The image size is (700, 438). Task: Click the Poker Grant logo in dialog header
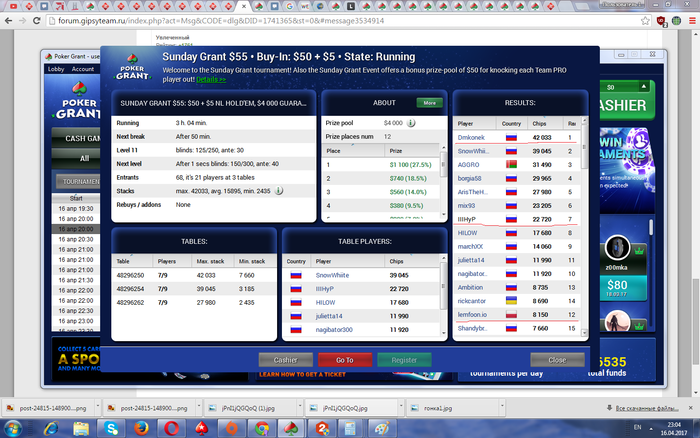click(x=132, y=67)
